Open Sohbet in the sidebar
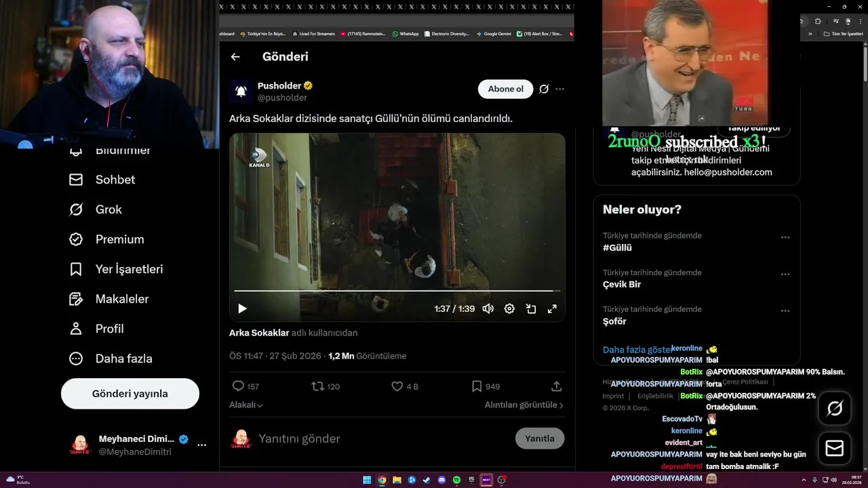Image resolution: width=868 pixels, height=488 pixels. 102,180
